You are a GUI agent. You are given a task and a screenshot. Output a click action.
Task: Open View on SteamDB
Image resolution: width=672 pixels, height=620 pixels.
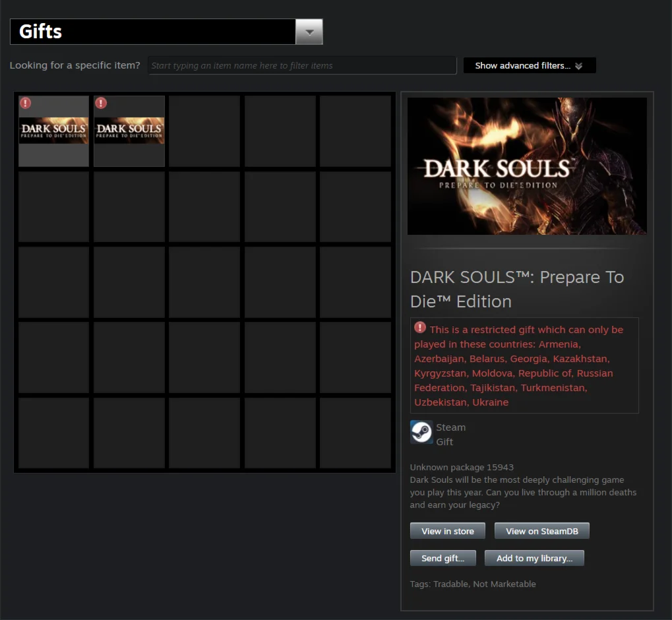(x=541, y=531)
